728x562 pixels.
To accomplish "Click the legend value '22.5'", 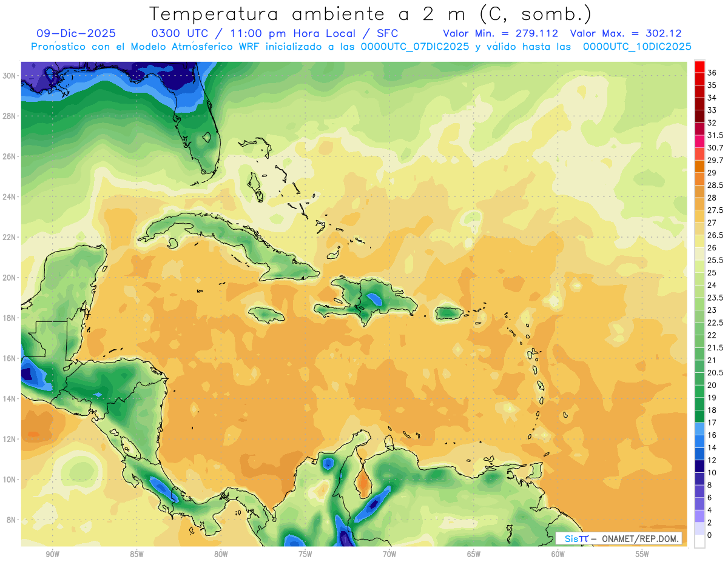I will coord(715,323).
